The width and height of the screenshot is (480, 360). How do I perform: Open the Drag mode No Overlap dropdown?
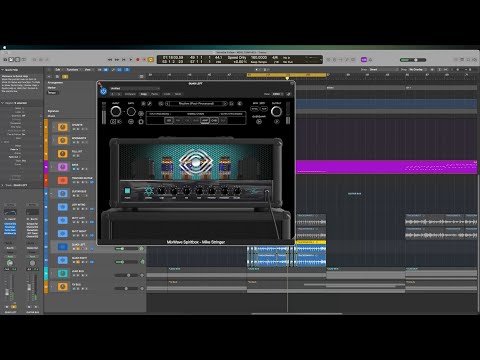click(x=417, y=69)
